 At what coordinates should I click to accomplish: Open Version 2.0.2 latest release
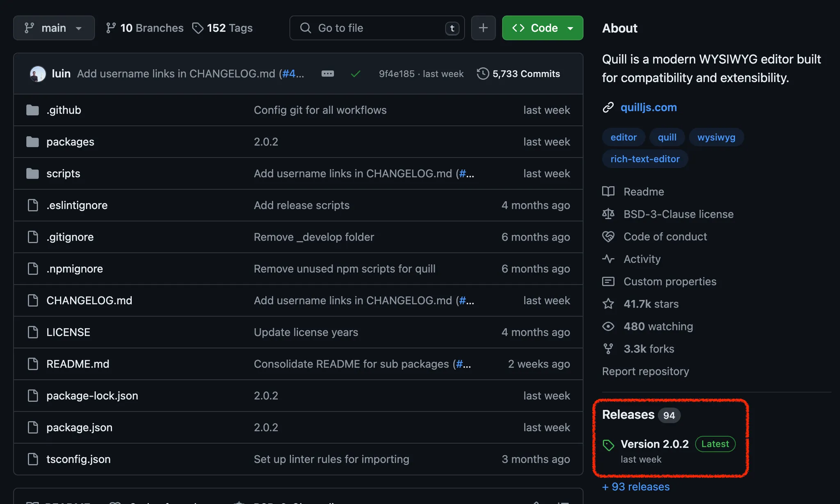(x=655, y=444)
